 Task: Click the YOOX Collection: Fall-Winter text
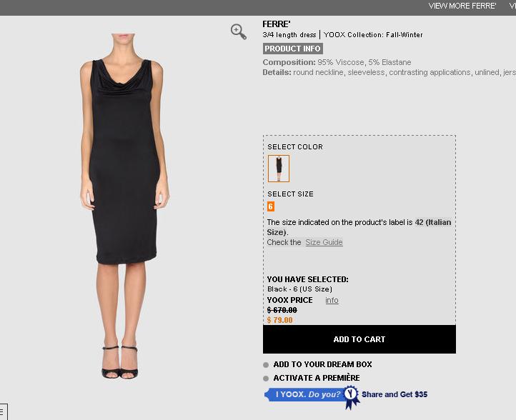click(373, 35)
